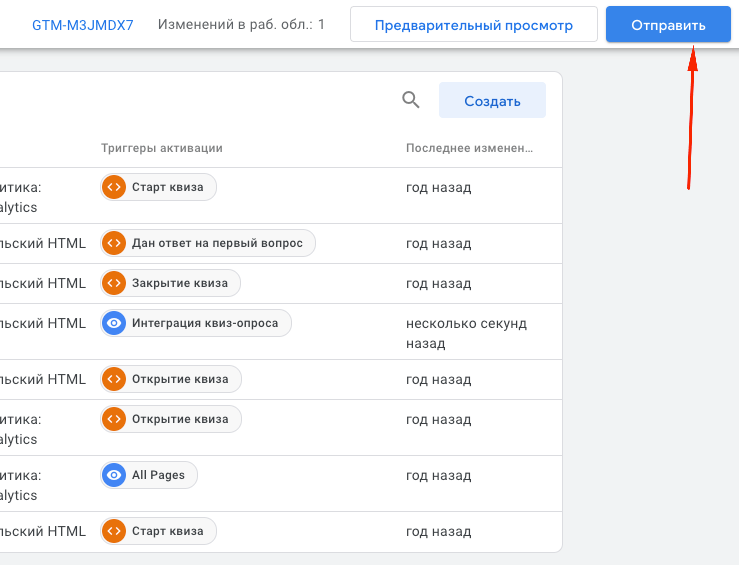Click the orange code icon on "Дан ответ на первый вопрос"

tap(114, 243)
